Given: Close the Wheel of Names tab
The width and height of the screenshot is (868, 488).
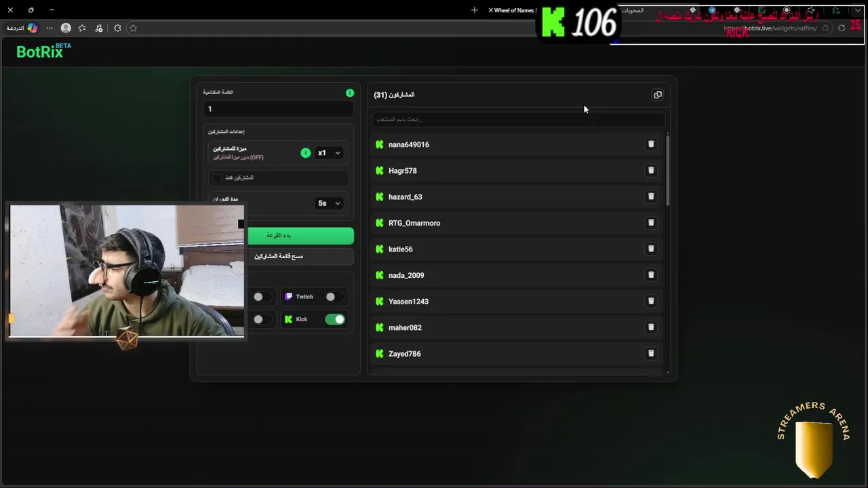Looking at the screenshot, I should [x=490, y=10].
